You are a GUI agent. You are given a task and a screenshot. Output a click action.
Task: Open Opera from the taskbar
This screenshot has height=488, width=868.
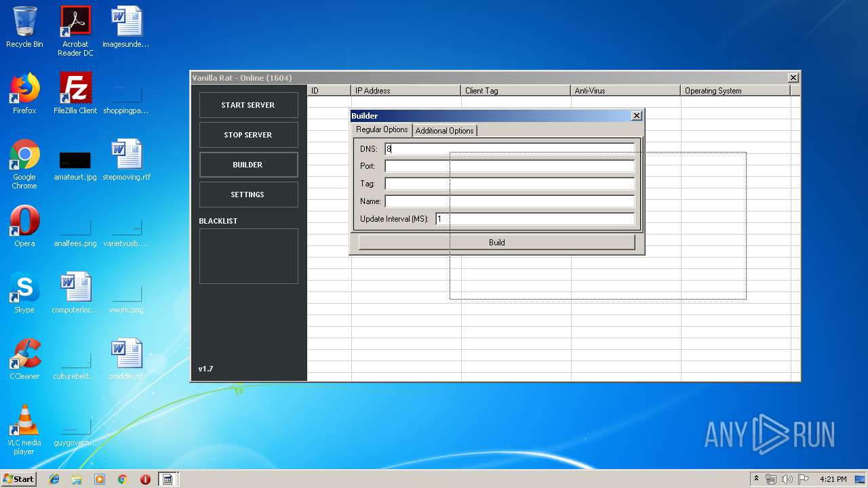[145, 479]
